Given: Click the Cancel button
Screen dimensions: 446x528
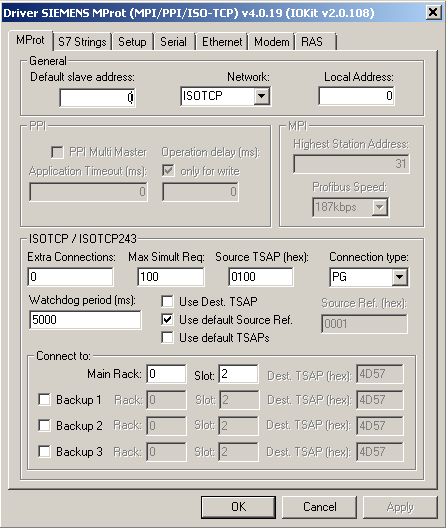Looking at the screenshot, I should coord(319,507).
